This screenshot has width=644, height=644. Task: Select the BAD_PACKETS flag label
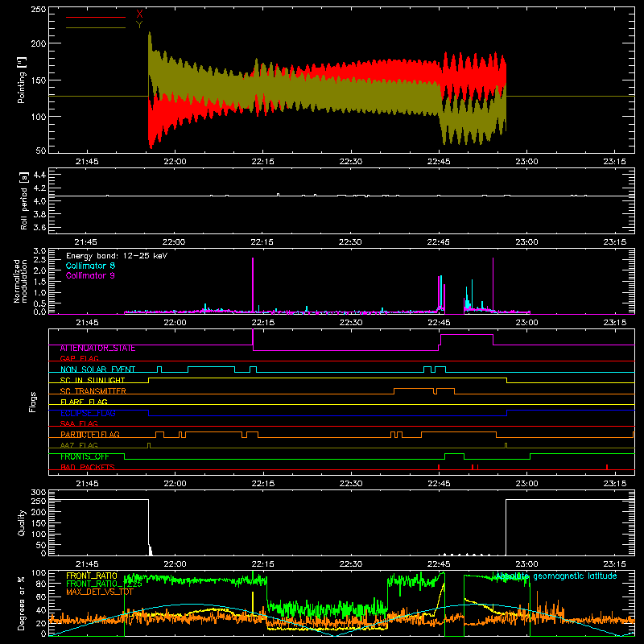point(88,468)
